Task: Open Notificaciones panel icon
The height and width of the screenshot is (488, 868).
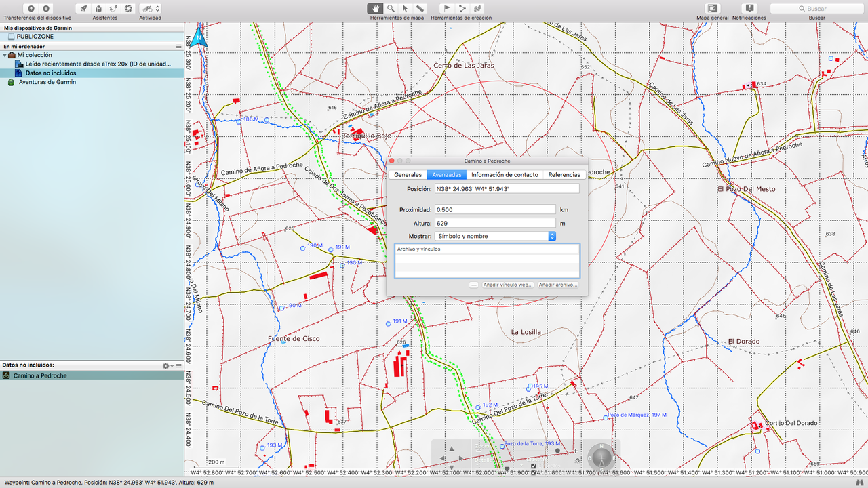Action: [x=749, y=8]
